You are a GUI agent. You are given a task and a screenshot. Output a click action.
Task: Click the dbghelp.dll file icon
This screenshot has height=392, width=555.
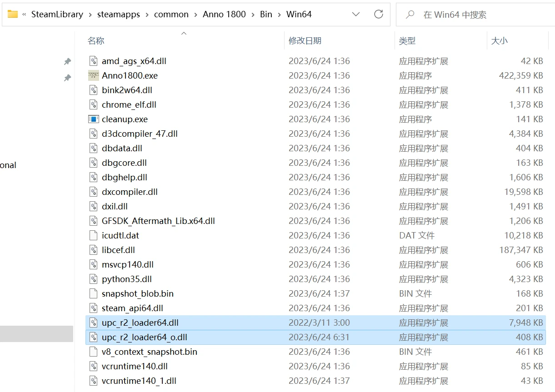tap(93, 178)
